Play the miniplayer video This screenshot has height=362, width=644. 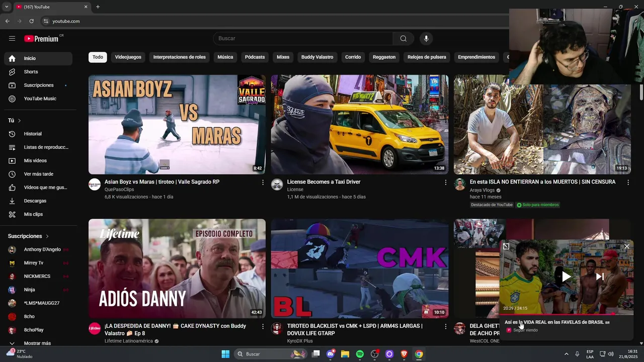pyautogui.click(x=566, y=277)
